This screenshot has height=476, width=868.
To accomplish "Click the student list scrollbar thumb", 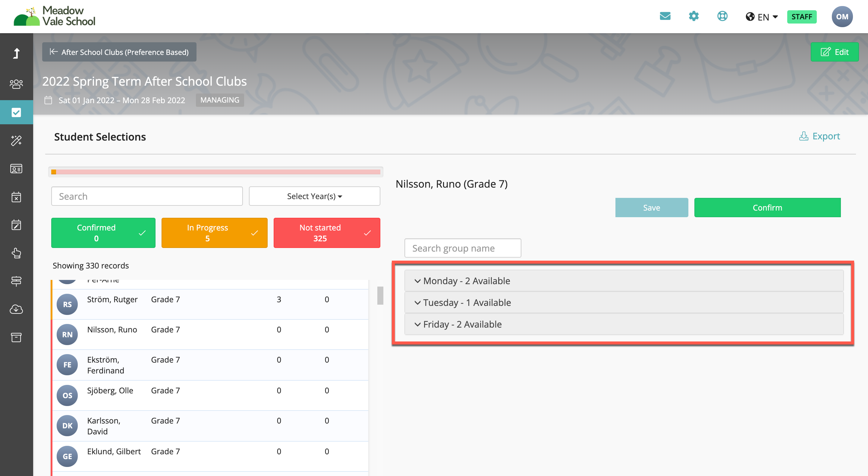I will pyautogui.click(x=380, y=296).
